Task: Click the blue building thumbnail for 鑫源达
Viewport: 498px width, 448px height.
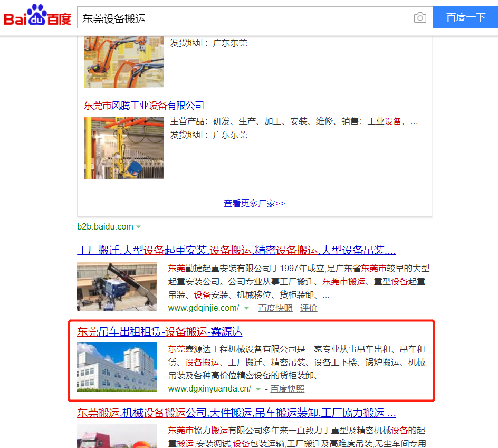Action: pos(117,367)
